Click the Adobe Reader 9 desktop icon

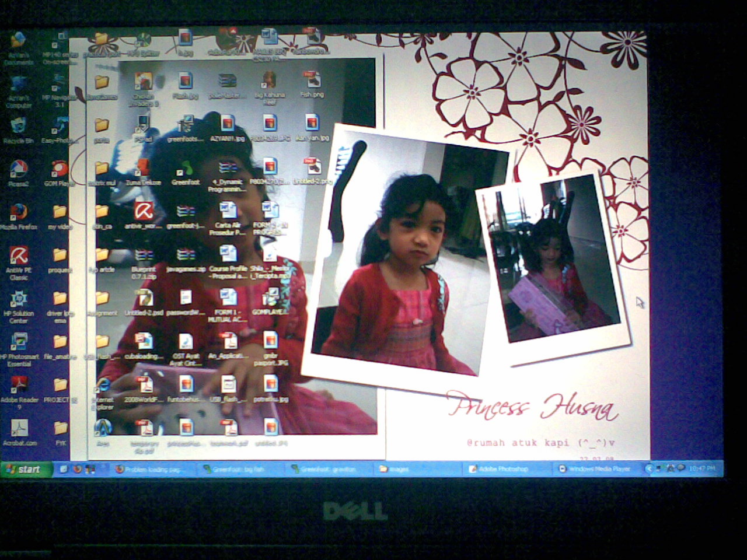(x=19, y=393)
